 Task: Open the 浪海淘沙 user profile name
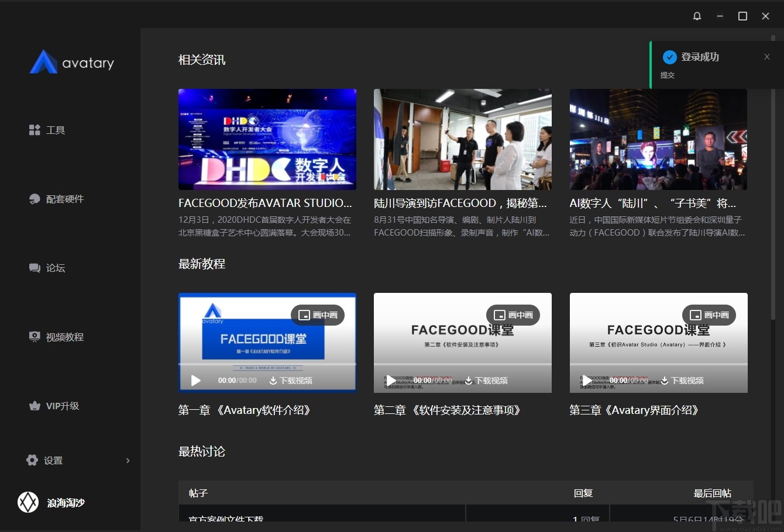(x=66, y=503)
